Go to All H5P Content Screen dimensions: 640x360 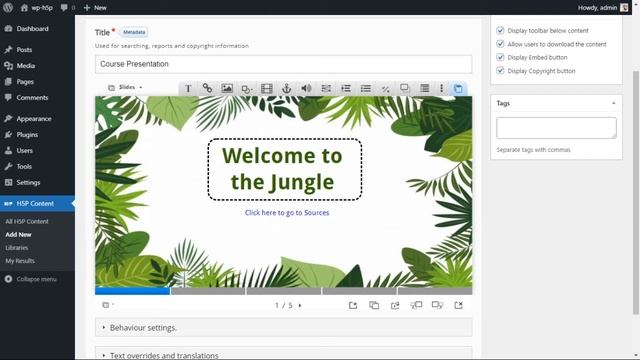coord(27,221)
